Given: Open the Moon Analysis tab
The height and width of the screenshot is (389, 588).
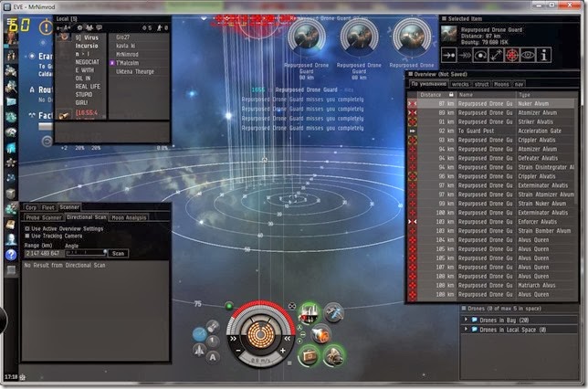Looking at the screenshot, I should [129, 217].
